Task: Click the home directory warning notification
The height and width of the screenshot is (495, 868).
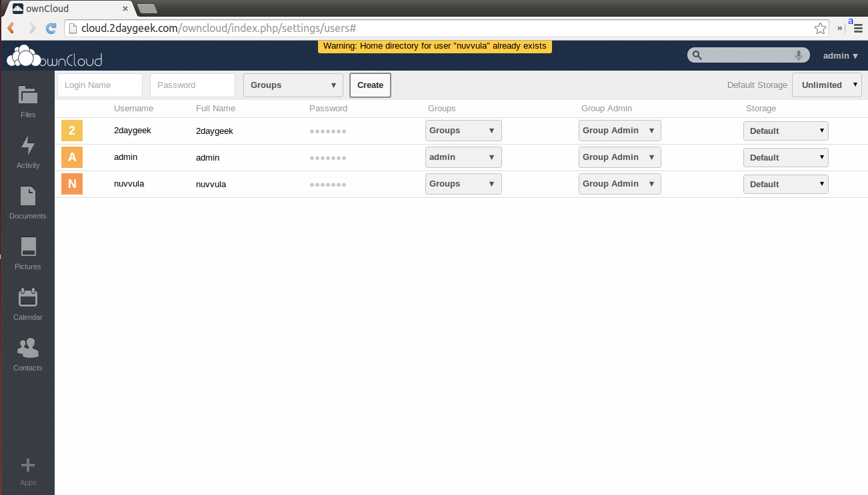Action: (435, 47)
